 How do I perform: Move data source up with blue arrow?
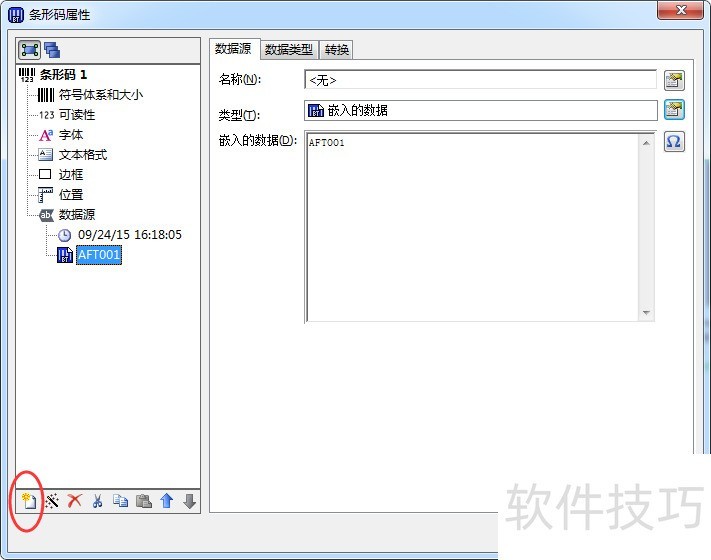166,501
